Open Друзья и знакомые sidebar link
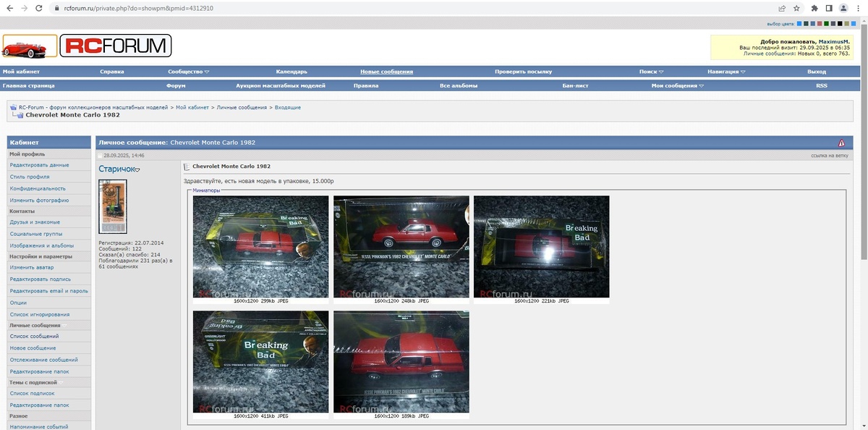 click(35, 222)
